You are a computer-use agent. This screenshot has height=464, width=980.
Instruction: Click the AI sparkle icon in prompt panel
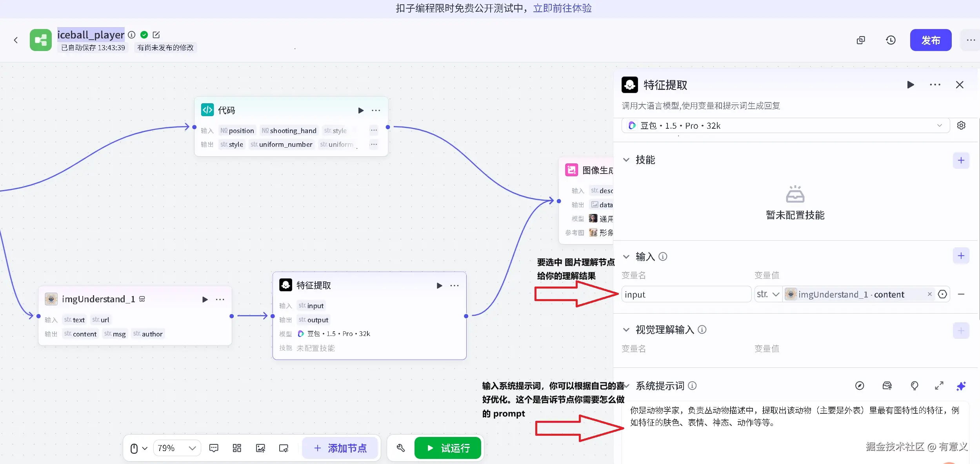click(x=962, y=386)
